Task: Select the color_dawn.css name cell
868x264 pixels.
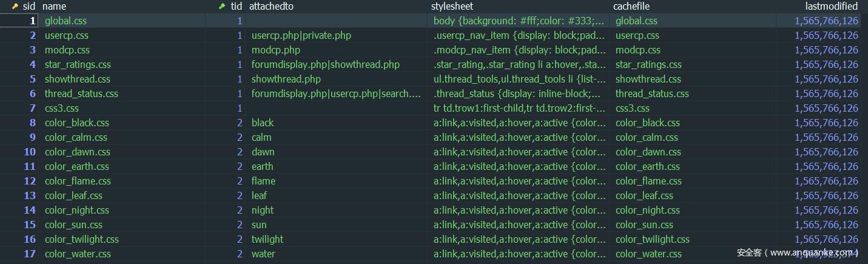Action: (77, 152)
